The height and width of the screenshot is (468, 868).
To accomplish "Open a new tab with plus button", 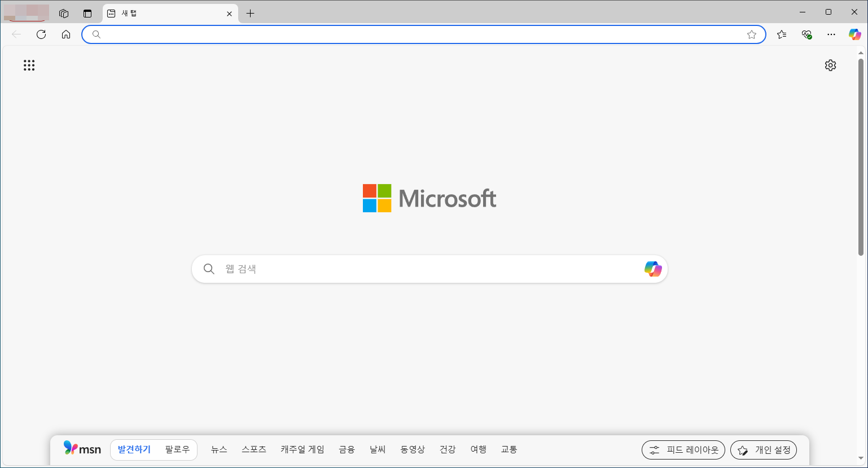I will [x=251, y=14].
